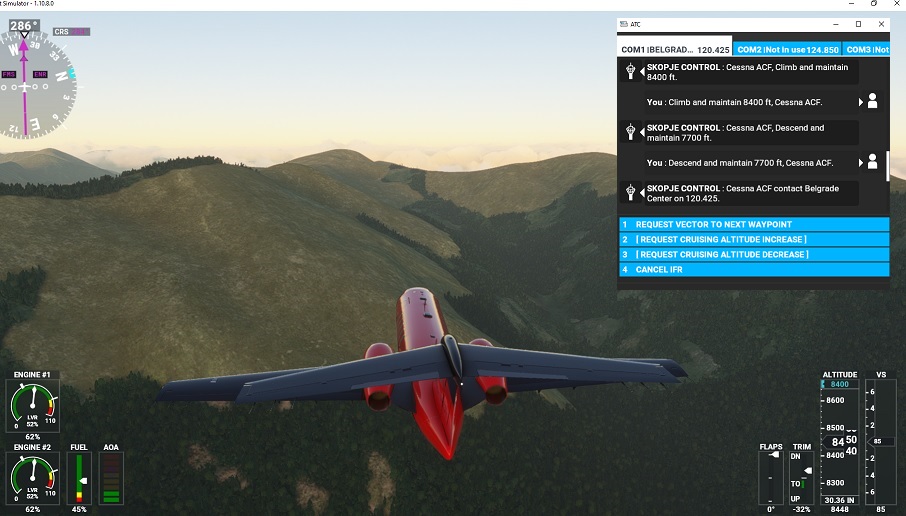Click SKOPJE CONTROL Climb and maintain 8400 message
The width and height of the screenshot is (906, 516).
(x=752, y=72)
